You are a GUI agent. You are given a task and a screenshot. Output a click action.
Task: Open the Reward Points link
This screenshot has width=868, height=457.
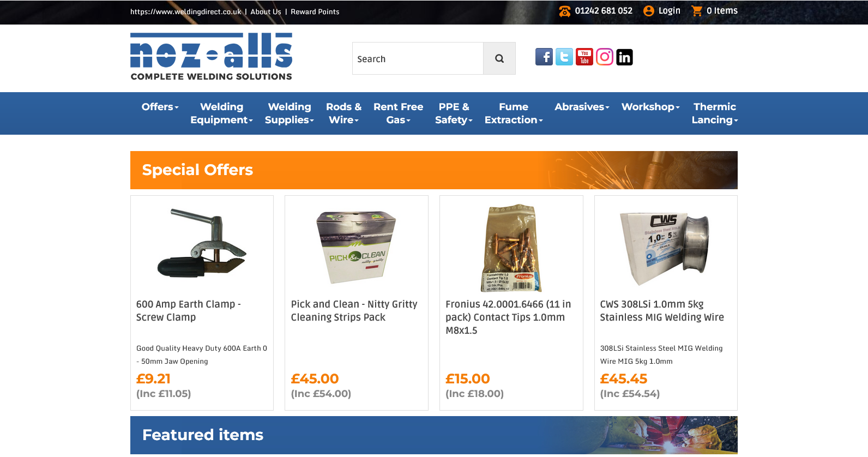315,11
